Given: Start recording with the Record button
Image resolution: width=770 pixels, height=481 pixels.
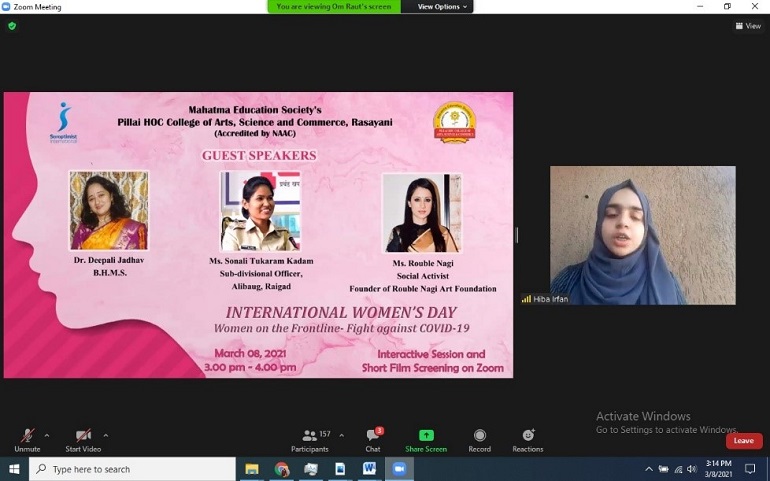Looking at the screenshot, I should (x=480, y=440).
